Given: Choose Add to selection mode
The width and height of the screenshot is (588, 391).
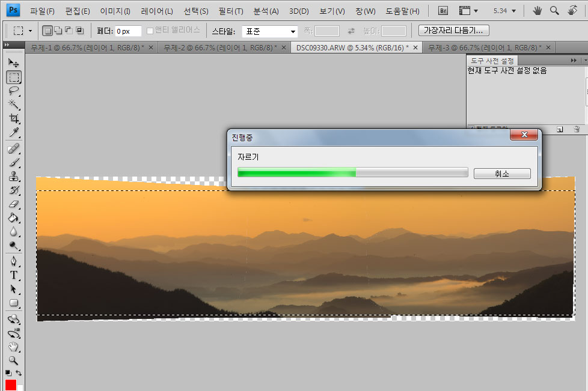Looking at the screenshot, I should pos(58,31).
